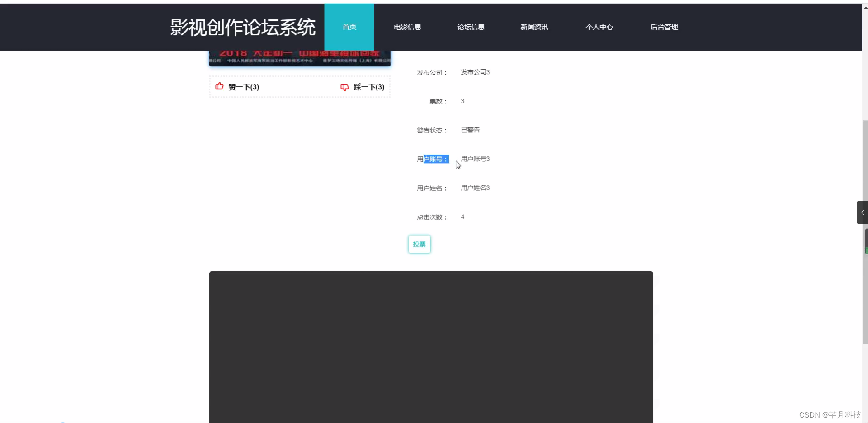Open the 论坛信息 menu item

pyautogui.click(x=470, y=27)
